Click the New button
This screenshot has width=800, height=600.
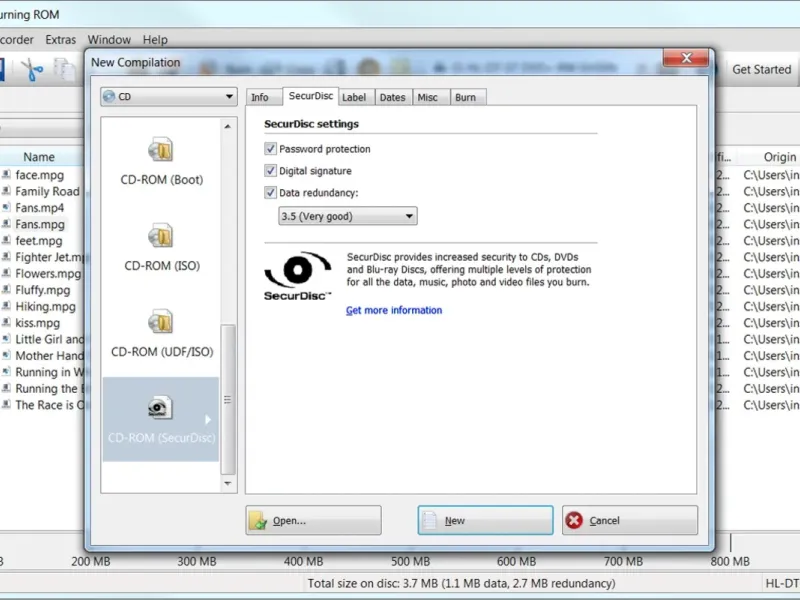485,520
